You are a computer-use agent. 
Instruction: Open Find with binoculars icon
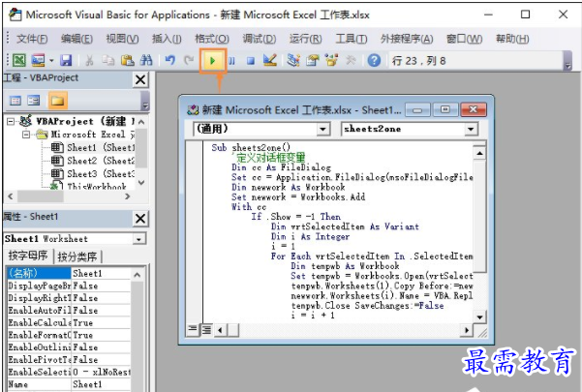[146, 60]
